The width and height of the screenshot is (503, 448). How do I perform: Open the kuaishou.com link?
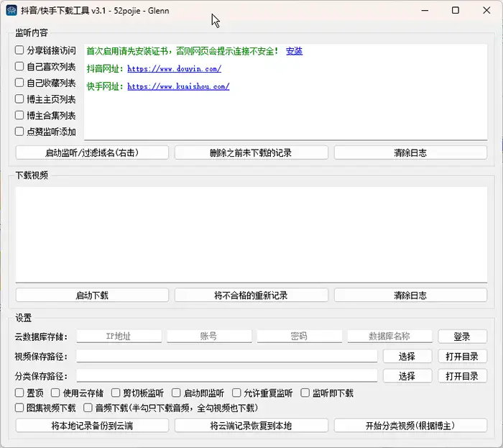point(178,86)
